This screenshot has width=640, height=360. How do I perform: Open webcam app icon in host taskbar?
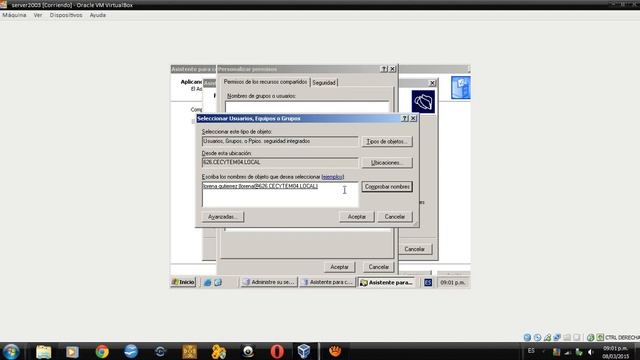click(x=248, y=351)
